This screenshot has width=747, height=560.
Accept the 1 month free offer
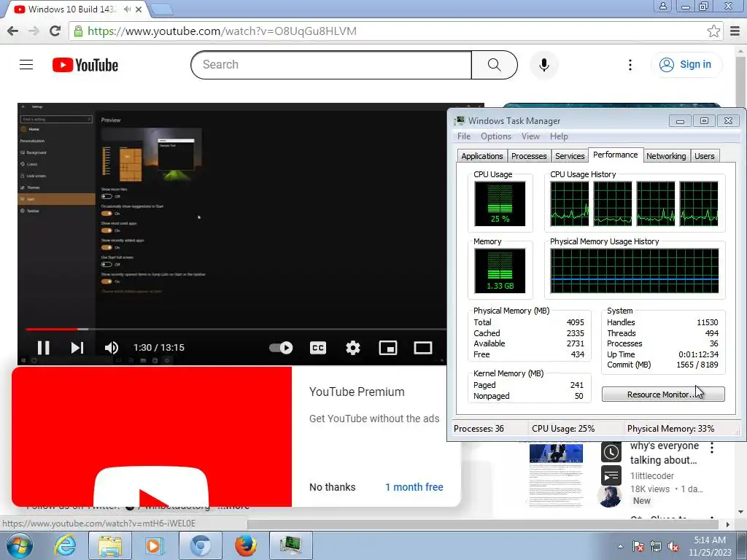(414, 487)
